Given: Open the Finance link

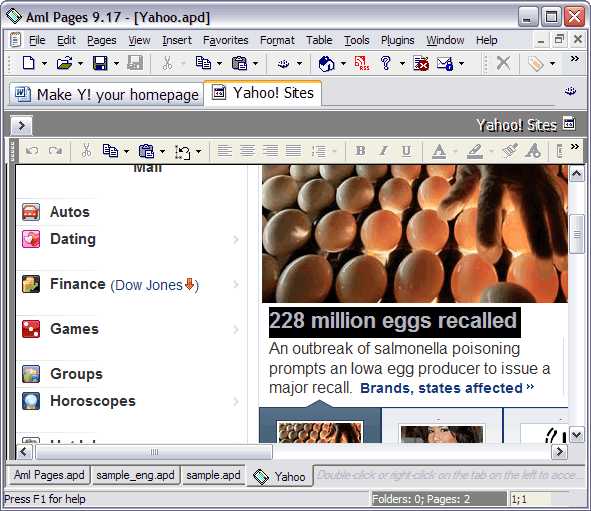Looking at the screenshot, I should pos(78,284).
